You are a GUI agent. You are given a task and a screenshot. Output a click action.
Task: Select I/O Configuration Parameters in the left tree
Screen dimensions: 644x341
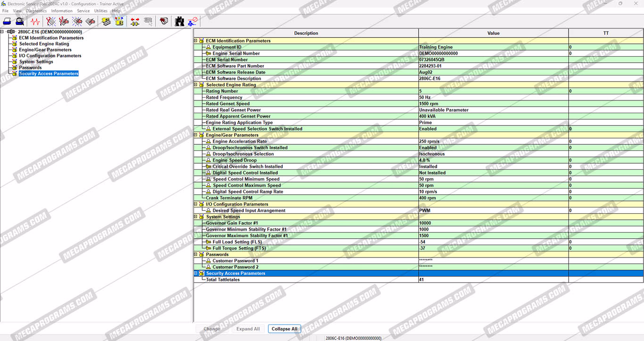tap(50, 56)
